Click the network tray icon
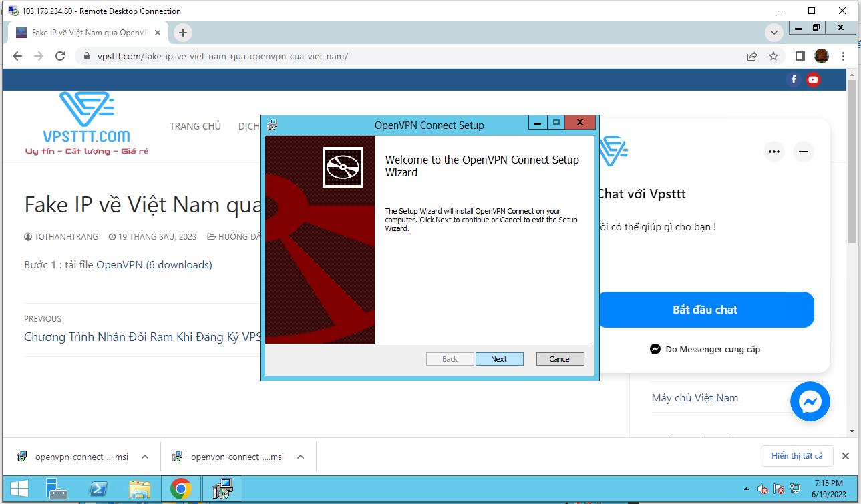861x504 pixels. pos(795,489)
